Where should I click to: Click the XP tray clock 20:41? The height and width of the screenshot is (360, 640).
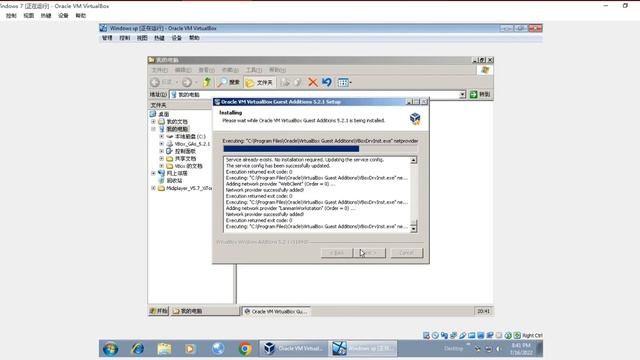click(x=483, y=311)
